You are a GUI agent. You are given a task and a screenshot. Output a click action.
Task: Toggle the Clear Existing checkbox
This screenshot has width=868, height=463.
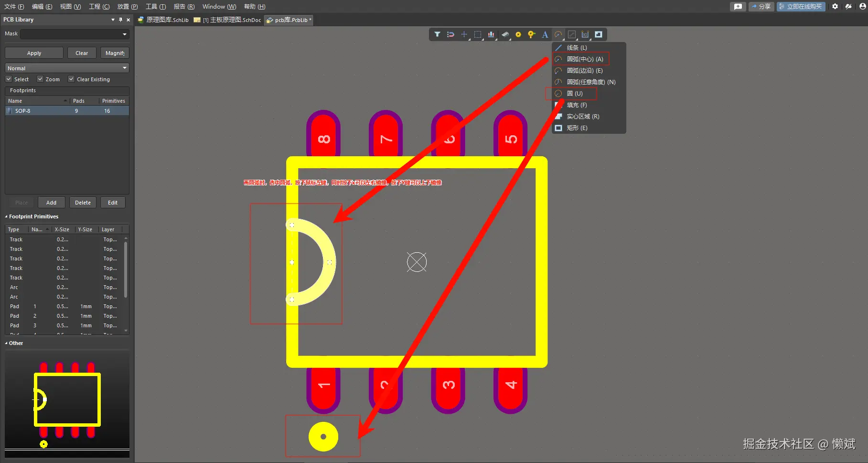(x=71, y=79)
